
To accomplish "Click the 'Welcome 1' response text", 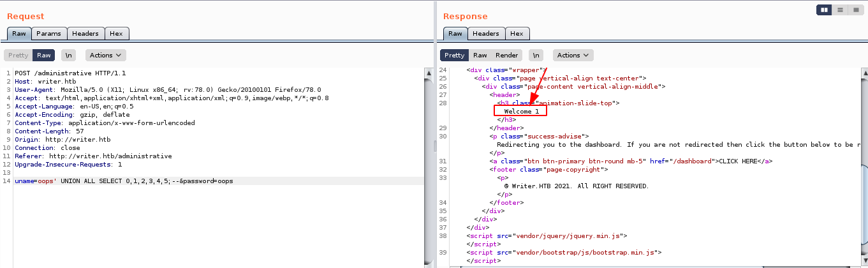I will pos(521,111).
